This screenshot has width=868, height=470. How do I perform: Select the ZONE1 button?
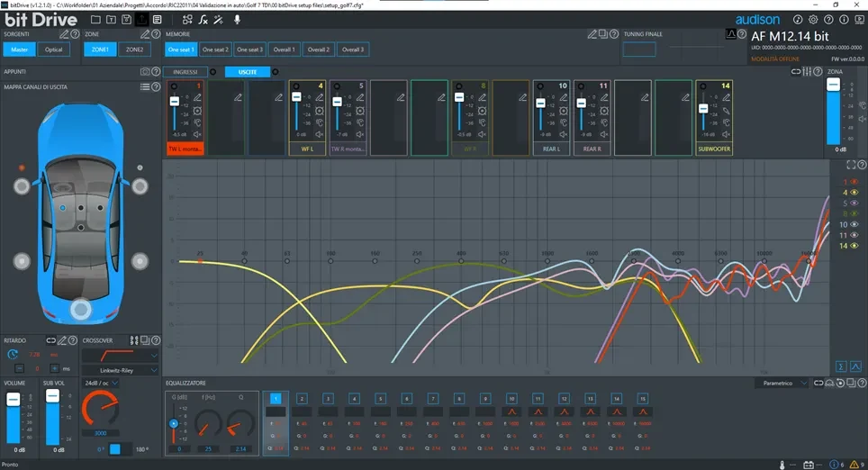100,50
